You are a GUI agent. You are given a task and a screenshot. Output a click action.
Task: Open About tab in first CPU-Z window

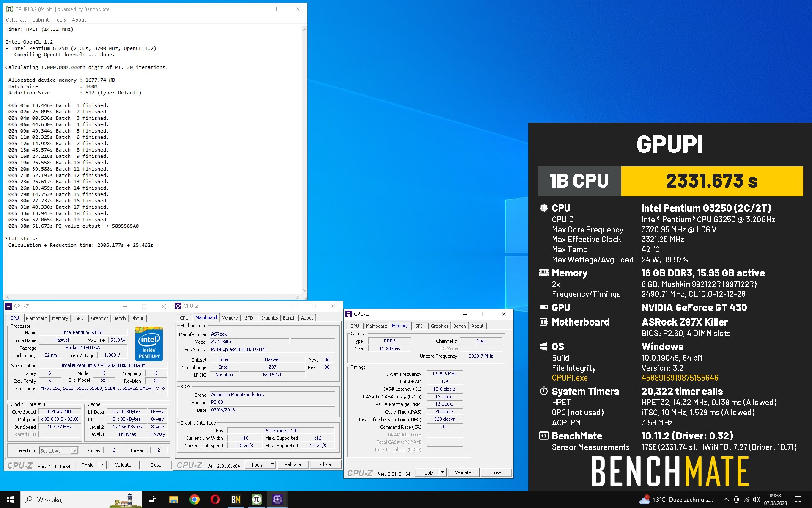click(137, 318)
